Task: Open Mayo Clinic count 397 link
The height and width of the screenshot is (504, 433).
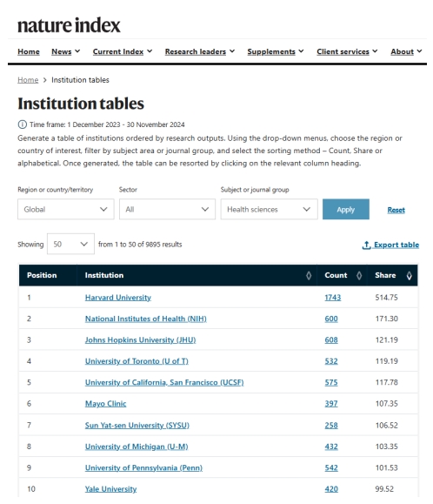Action: (x=331, y=404)
